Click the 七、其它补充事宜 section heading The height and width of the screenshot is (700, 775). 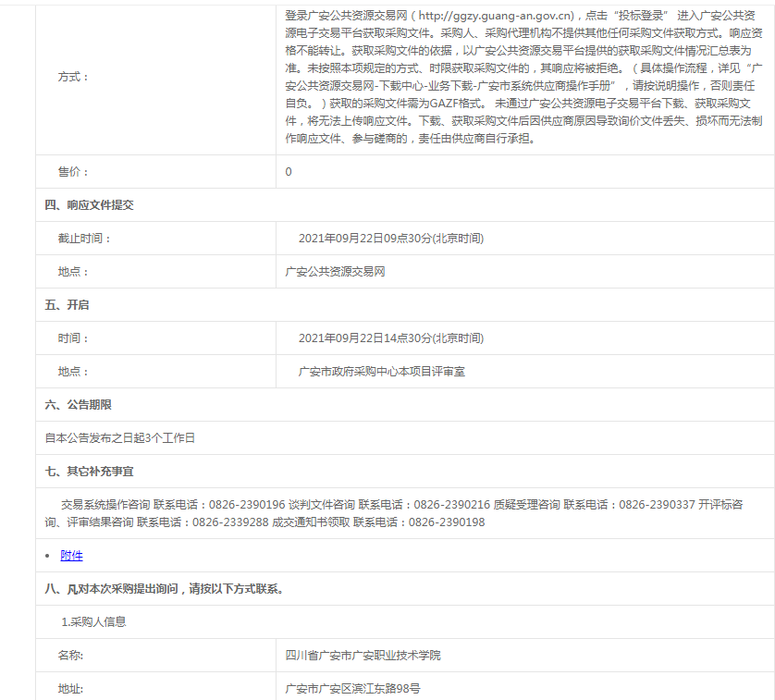[x=89, y=472]
